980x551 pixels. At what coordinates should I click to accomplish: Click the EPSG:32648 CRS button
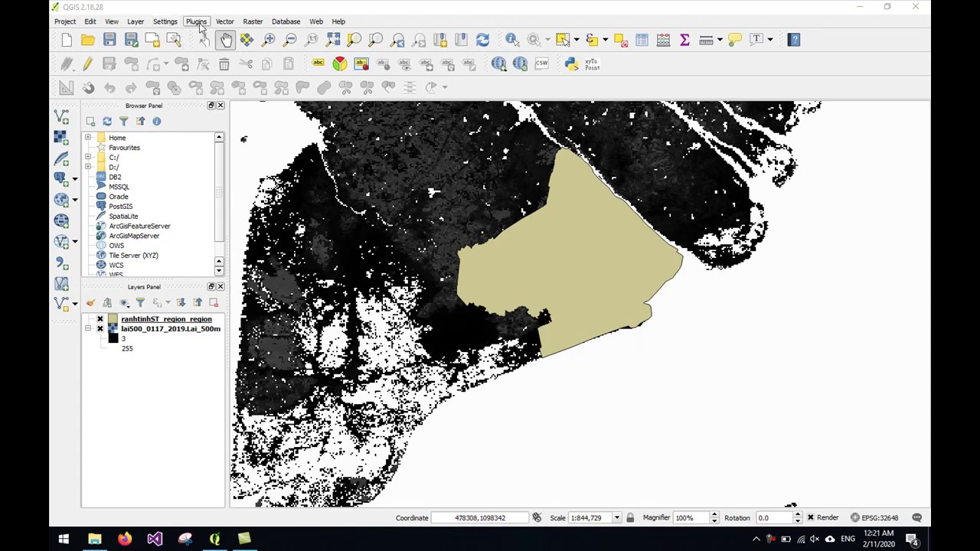(x=874, y=518)
